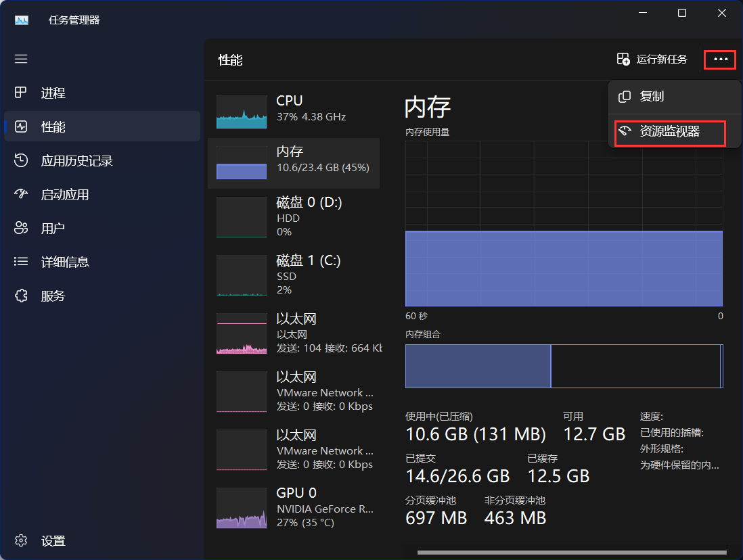The height and width of the screenshot is (560, 743).
Task: Open the Processes (进程) page icon
Action: click(21, 93)
